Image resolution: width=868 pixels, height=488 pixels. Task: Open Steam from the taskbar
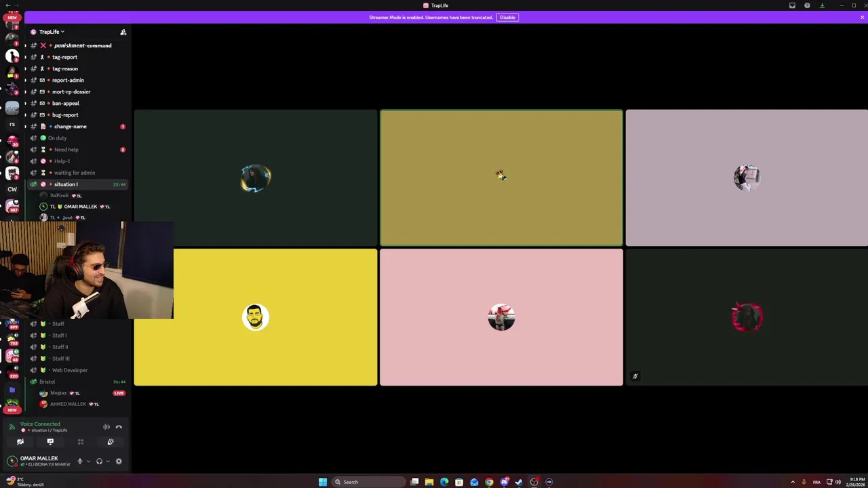click(x=519, y=482)
